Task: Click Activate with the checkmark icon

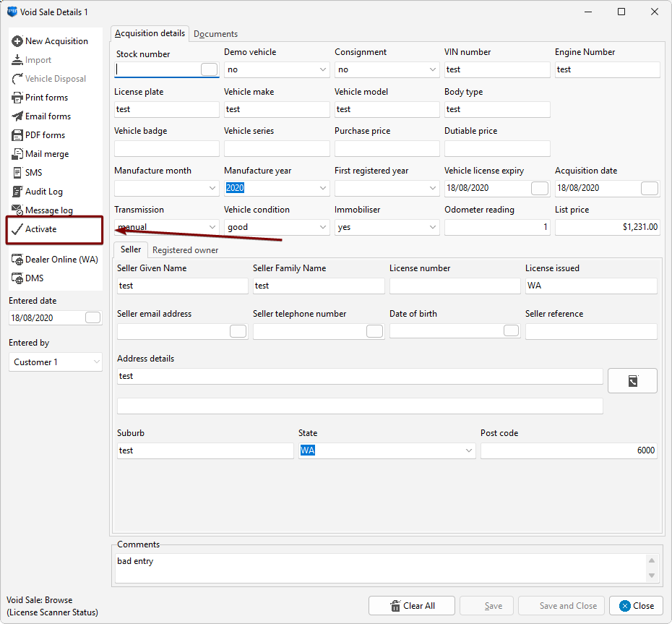Action: tap(40, 229)
